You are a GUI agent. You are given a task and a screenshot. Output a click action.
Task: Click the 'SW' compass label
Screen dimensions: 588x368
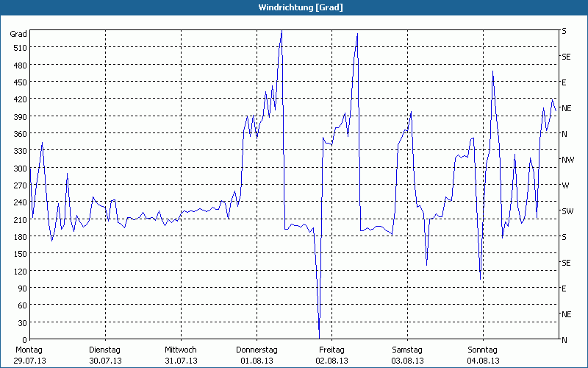click(x=567, y=211)
